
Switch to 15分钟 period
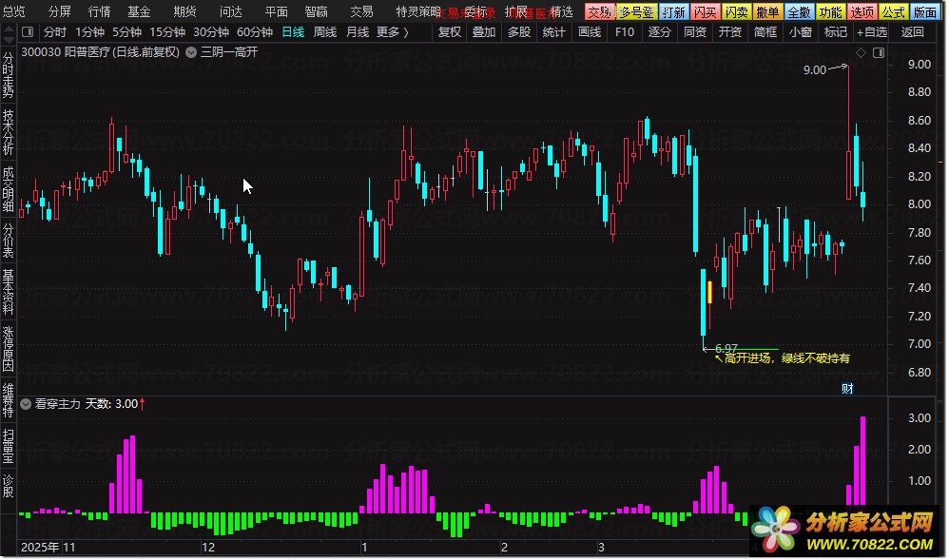[167, 31]
